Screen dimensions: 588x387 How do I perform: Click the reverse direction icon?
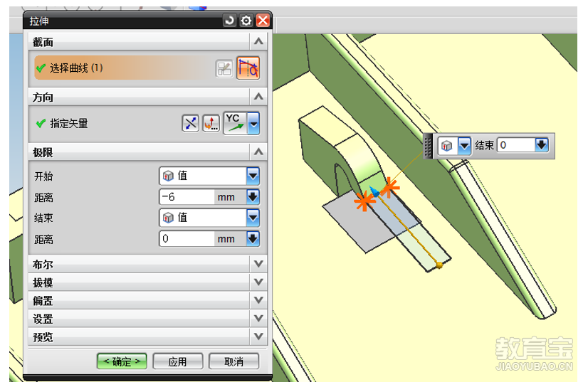point(191,123)
